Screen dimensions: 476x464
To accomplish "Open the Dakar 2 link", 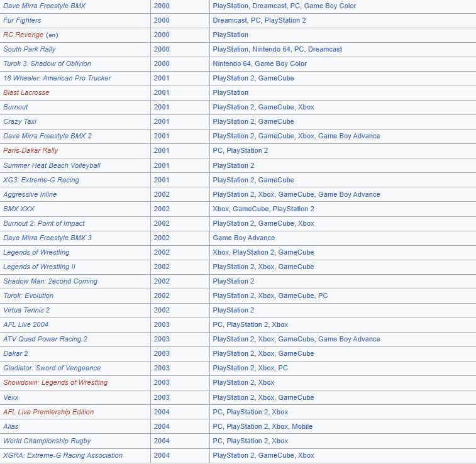I will tap(16, 353).
